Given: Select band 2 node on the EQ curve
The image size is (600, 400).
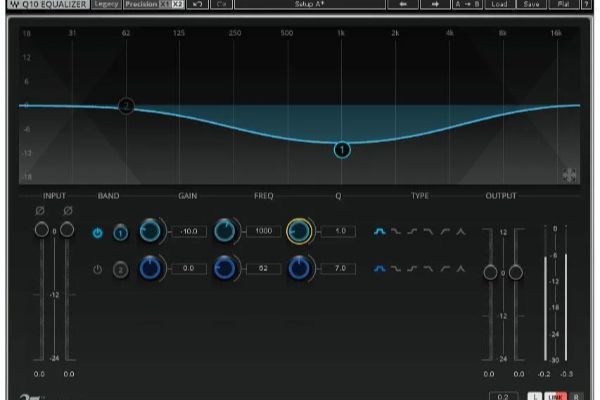Looking at the screenshot, I should 126,106.
